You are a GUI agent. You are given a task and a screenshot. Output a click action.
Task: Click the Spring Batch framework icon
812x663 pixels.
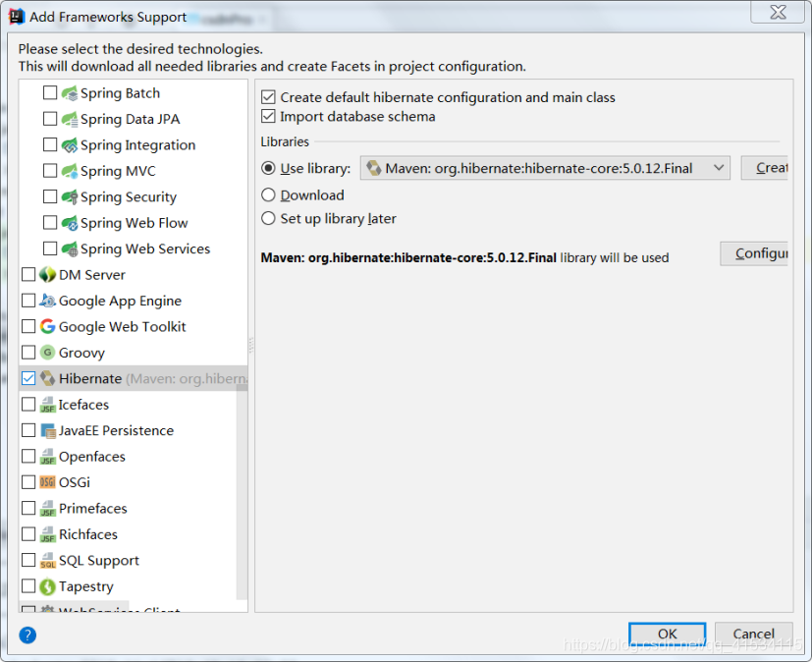point(70,93)
